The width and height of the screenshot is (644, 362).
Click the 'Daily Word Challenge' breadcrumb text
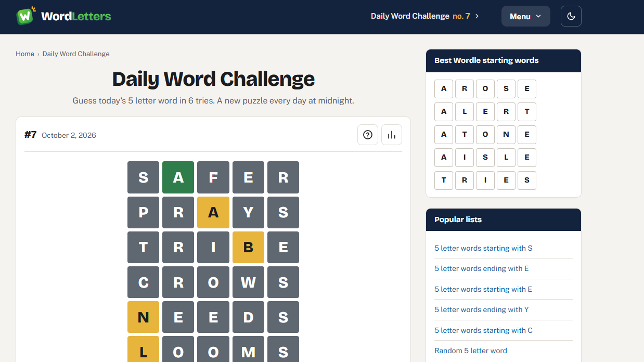click(76, 54)
